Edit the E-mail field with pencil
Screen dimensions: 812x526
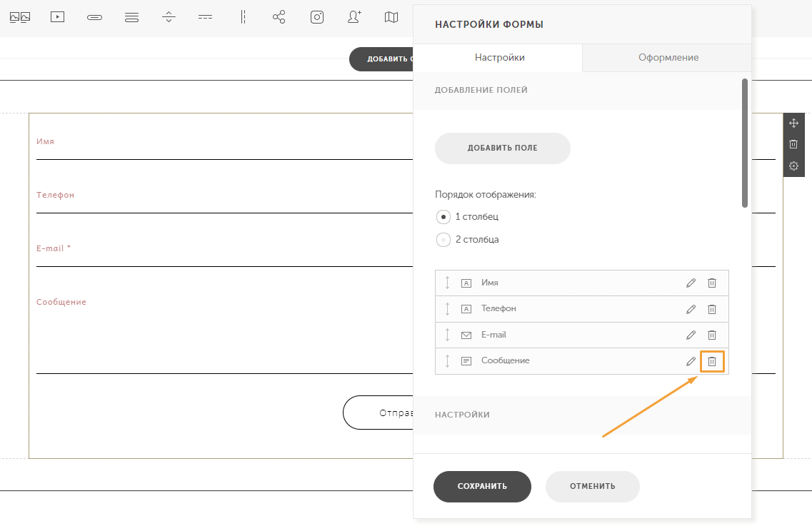691,335
